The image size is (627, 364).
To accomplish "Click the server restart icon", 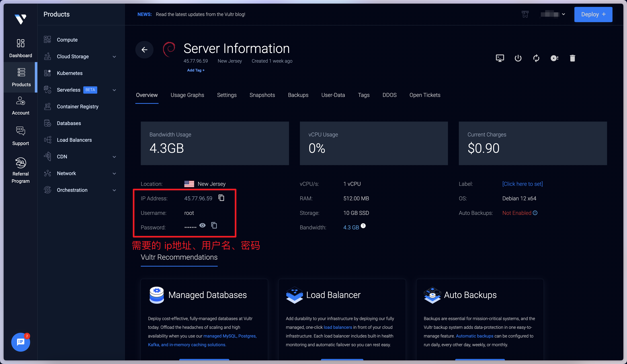I will pos(536,58).
